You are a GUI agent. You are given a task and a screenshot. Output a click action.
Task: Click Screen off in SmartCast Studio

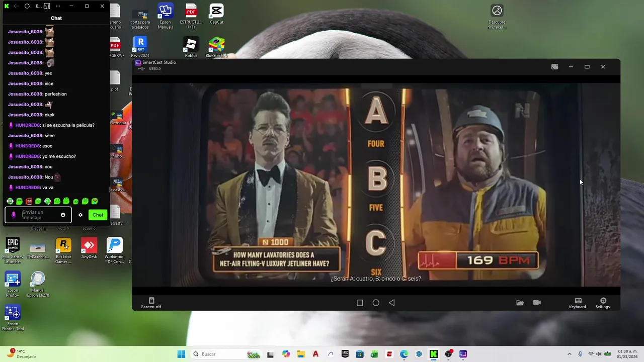point(151,303)
